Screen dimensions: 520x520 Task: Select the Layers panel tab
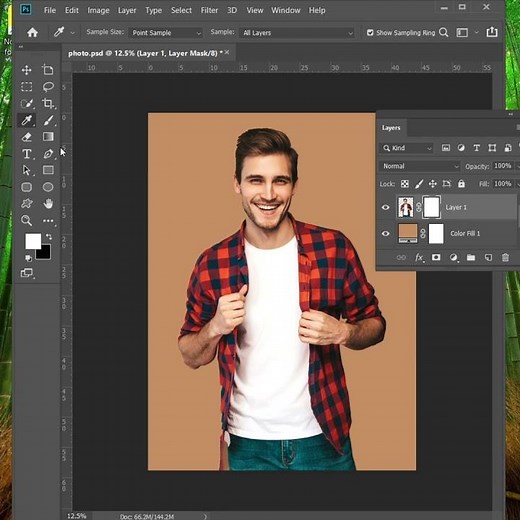(x=391, y=128)
